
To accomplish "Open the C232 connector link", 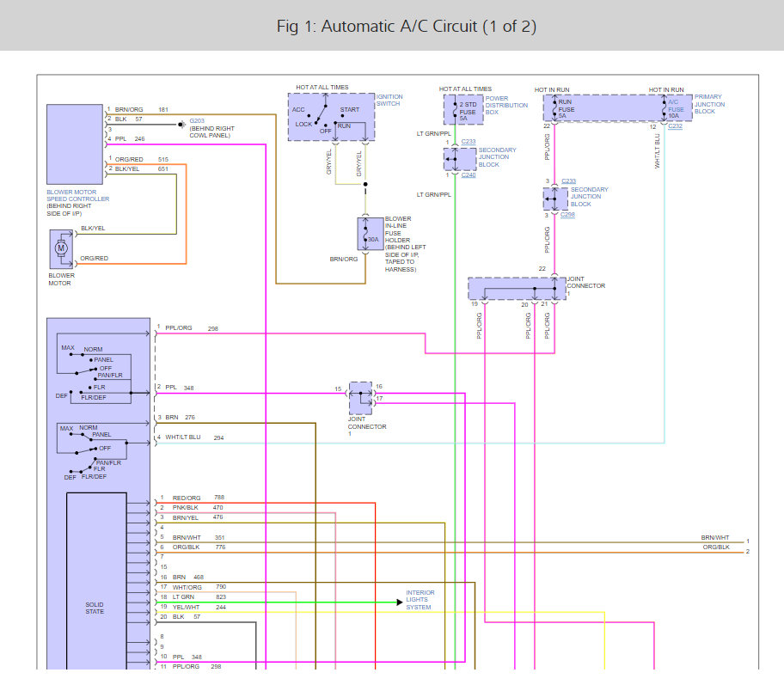I will click(x=675, y=126).
